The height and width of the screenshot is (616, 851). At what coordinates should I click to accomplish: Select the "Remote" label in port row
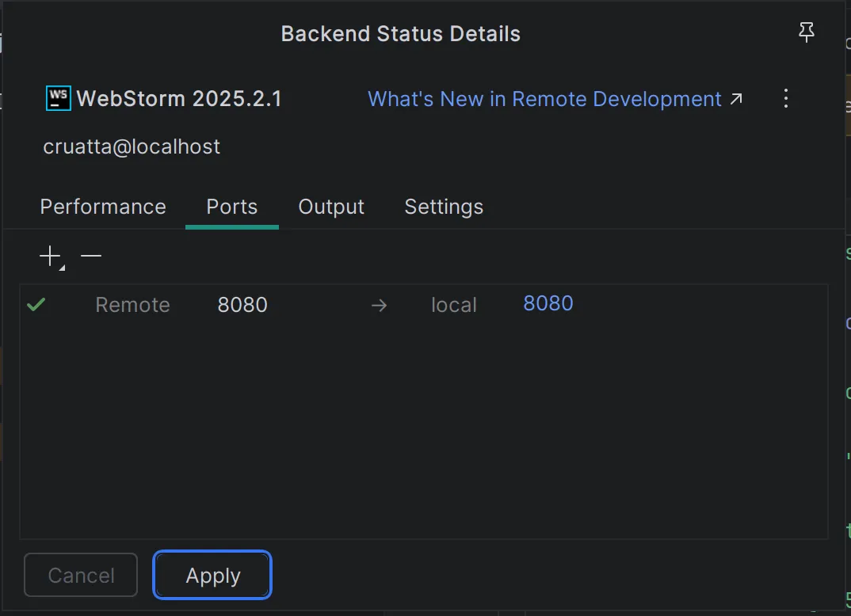coord(133,306)
